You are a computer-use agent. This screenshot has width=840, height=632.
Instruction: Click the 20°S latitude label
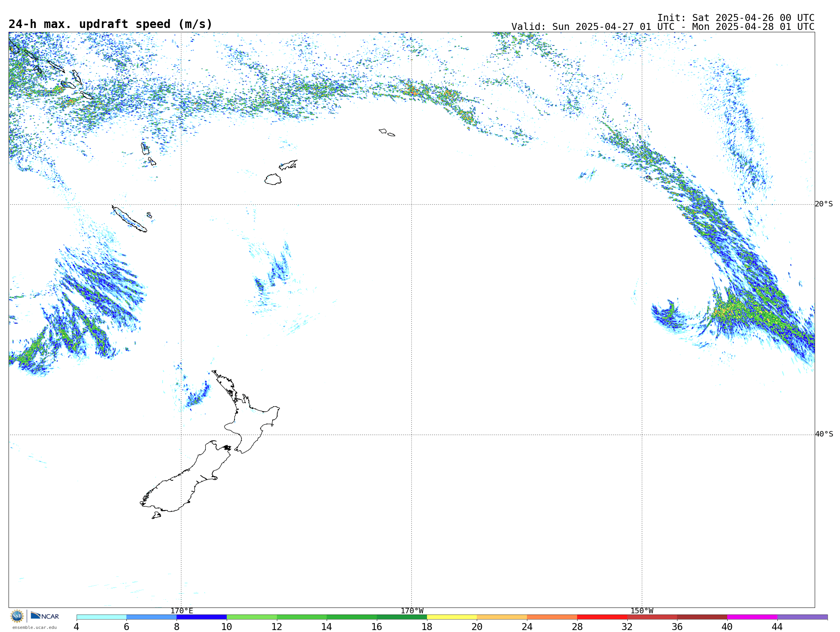tap(824, 204)
